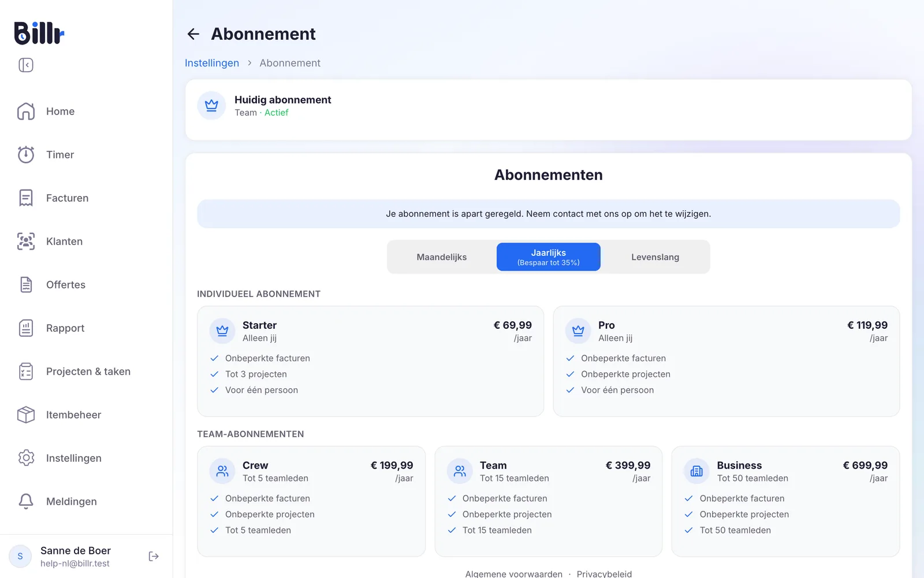Click the Huidig abonnement crown icon
Screen dimensions: 924x578
click(x=211, y=106)
